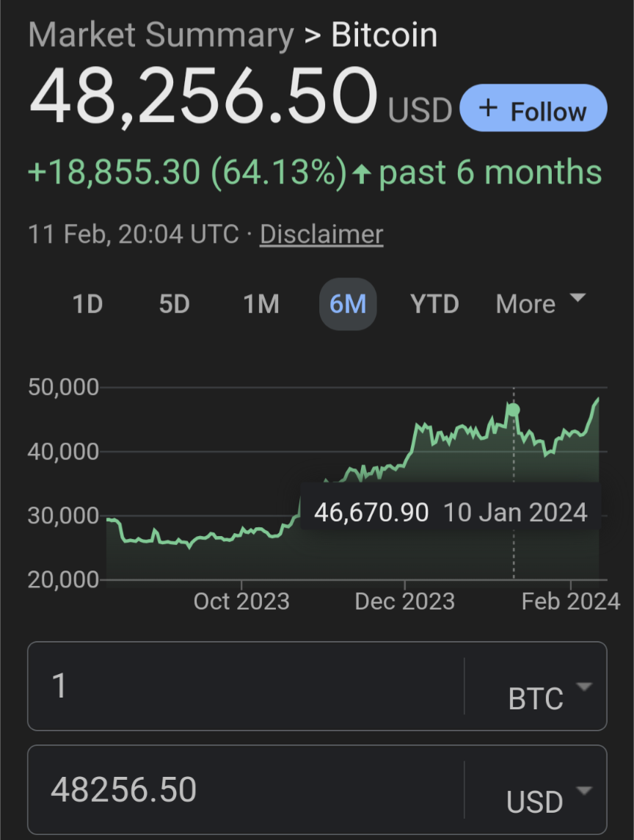Viewport: 634px width, 840px height.
Task: Click the More dropdown arrow icon
Action: pos(577,297)
